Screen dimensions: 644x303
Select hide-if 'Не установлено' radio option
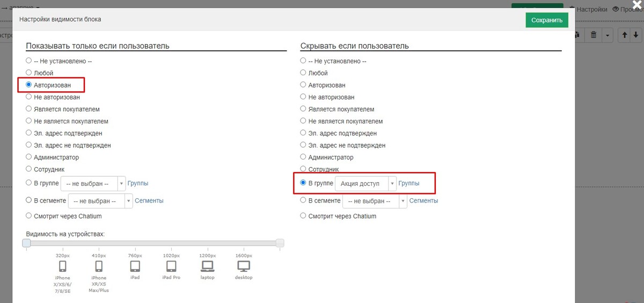click(x=304, y=61)
